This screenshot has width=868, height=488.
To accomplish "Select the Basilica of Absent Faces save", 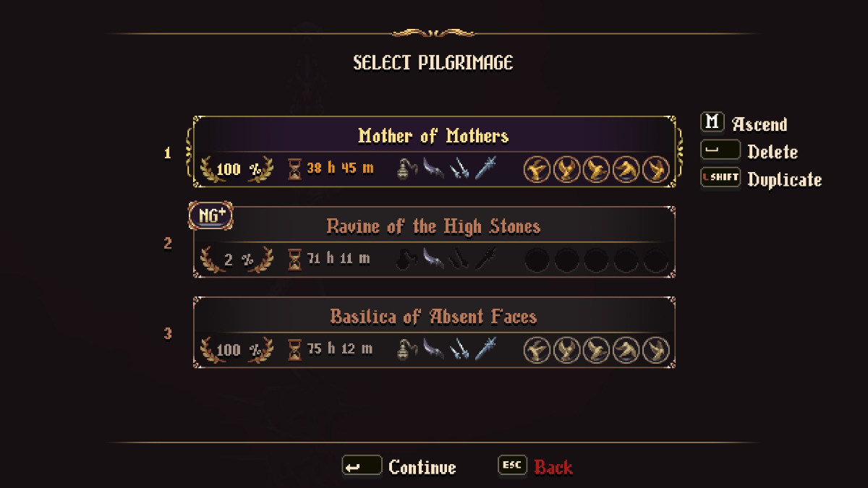I will pos(433,317).
